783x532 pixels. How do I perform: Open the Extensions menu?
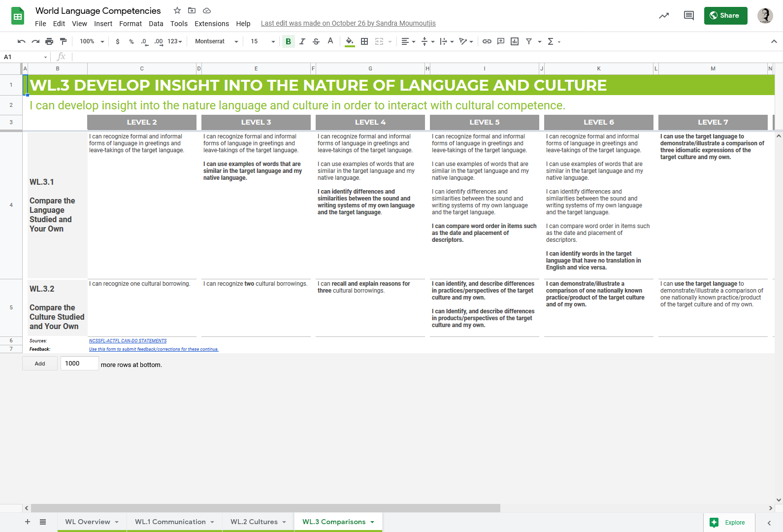pyautogui.click(x=211, y=24)
